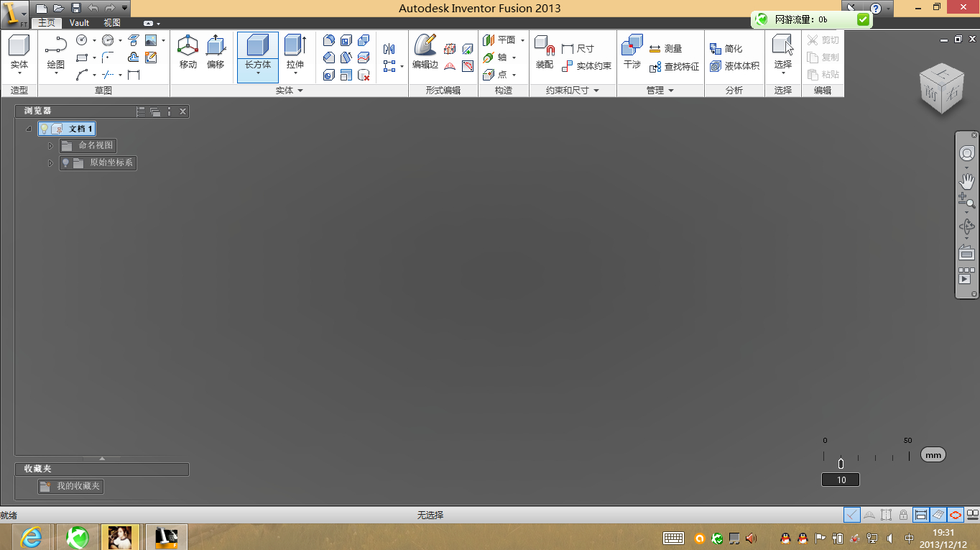
Task: Click the Sketch (绘图) line tool
Action: click(x=56, y=52)
